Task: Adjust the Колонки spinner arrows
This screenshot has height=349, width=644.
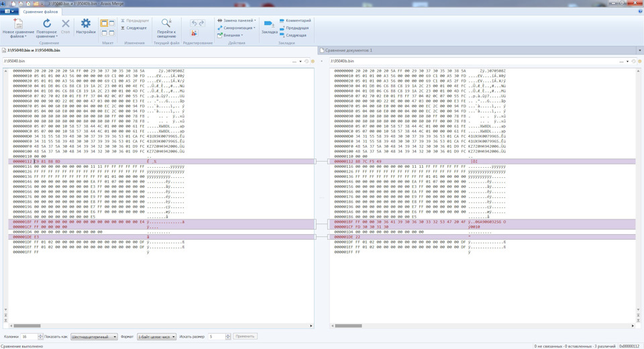Action: point(40,336)
